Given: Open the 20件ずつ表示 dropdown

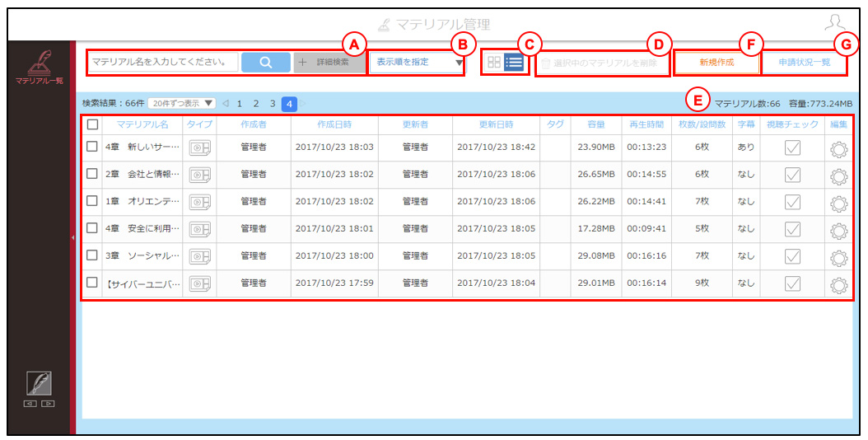Looking at the screenshot, I should pos(182,103).
